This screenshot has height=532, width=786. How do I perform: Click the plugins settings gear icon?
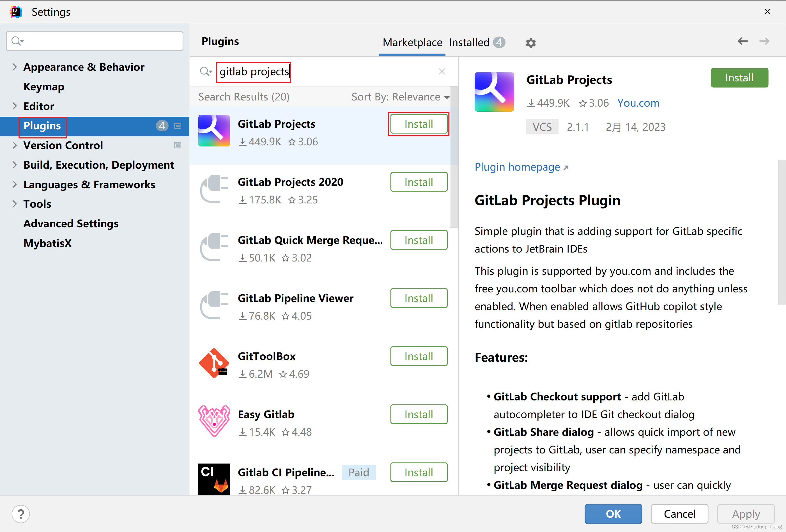tap(530, 43)
